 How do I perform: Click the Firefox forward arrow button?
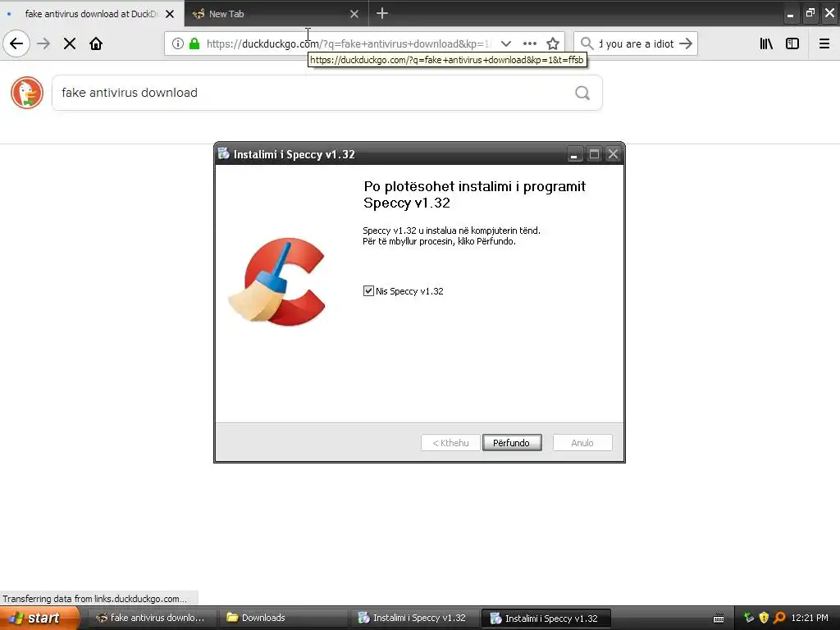[x=44, y=43]
